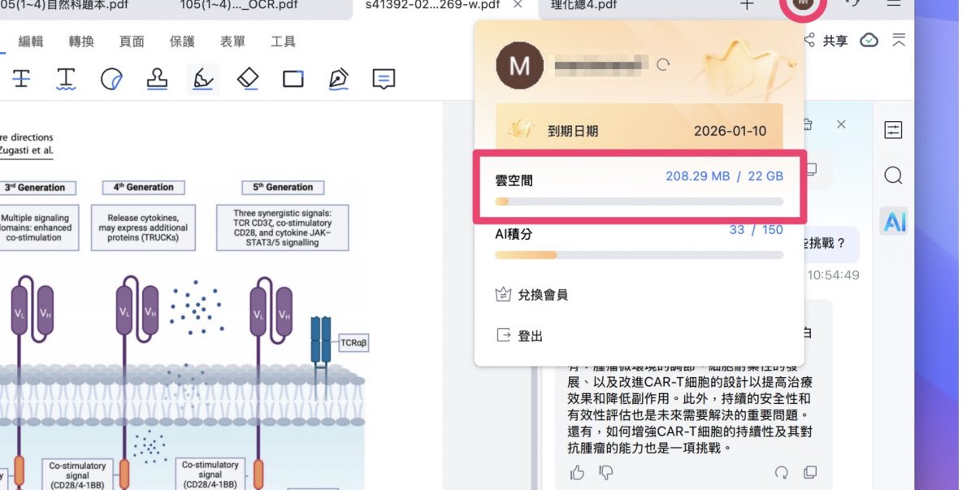Click the 雲空間 storage usage bar

tap(639, 201)
